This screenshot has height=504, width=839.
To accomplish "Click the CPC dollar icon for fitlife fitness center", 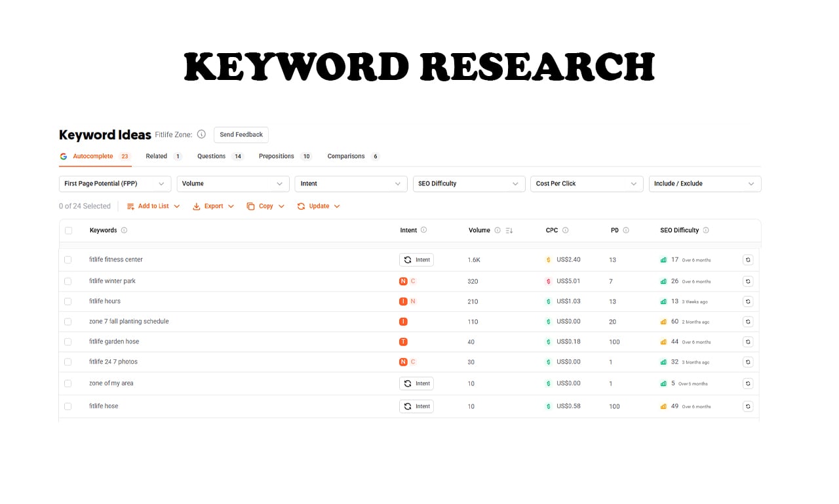I will pyautogui.click(x=549, y=260).
